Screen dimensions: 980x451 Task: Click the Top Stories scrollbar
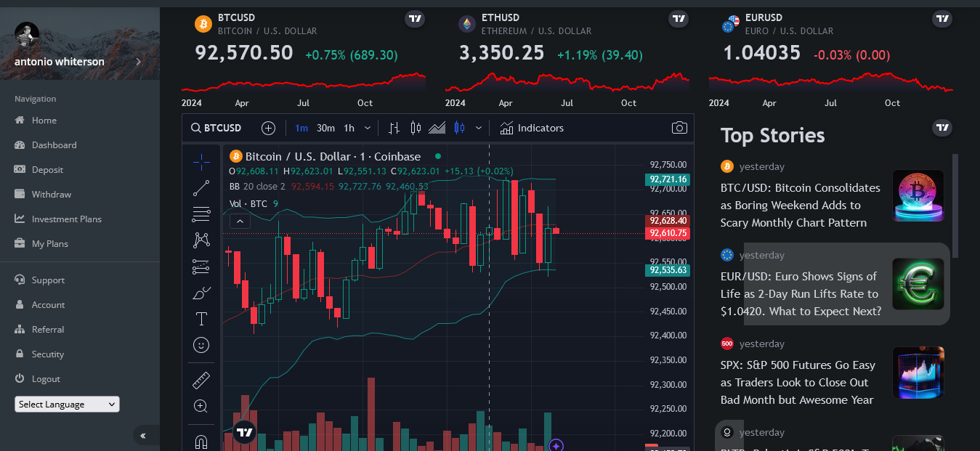955,205
